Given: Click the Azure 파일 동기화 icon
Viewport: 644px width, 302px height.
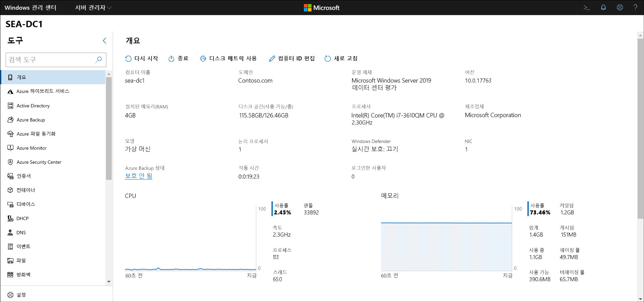Looking at the screenshot, I should click(x=10, y=134).
